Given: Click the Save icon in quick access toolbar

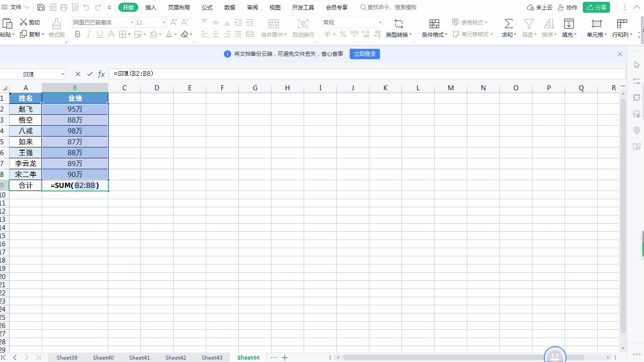Looking at the screenshot, I should tap(41, 7).
